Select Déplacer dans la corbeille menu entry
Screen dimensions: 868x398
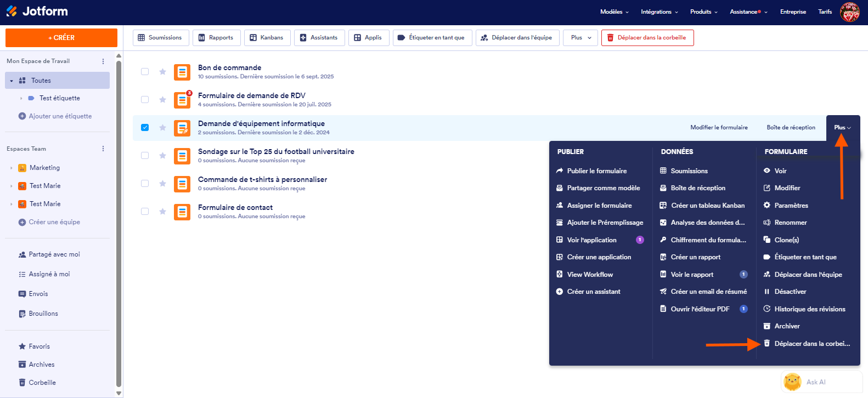pos(807,344)
